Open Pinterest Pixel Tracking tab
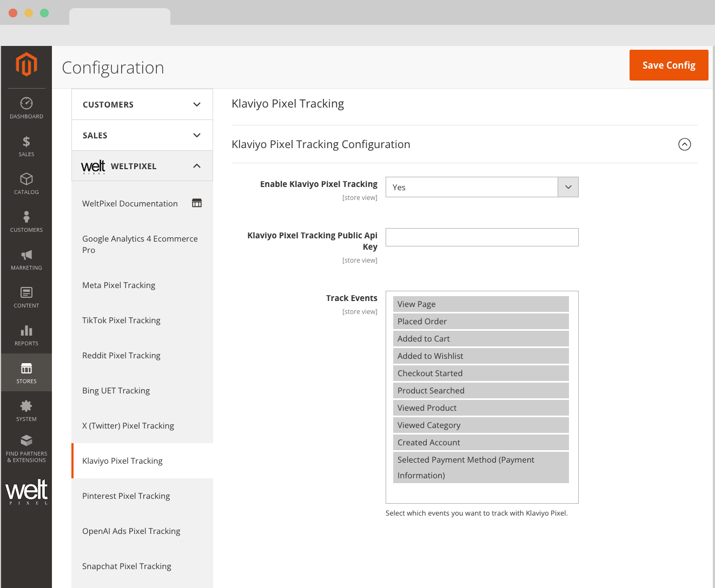The height and width of the screenshot is (588, 715). pos(142,496)
